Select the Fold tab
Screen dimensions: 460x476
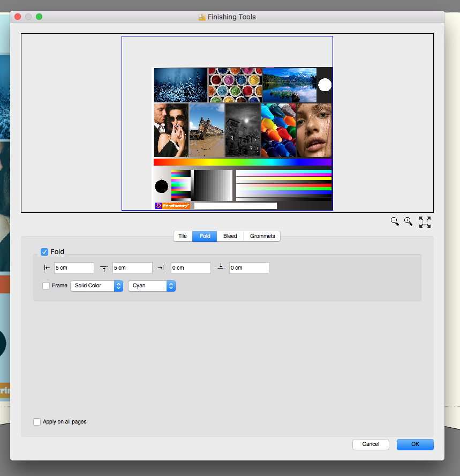point(205,236)
